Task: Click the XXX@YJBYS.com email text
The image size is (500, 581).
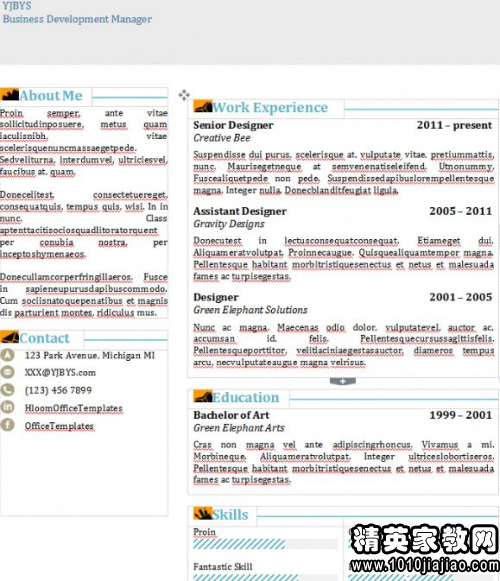Action: click(60, 372)
